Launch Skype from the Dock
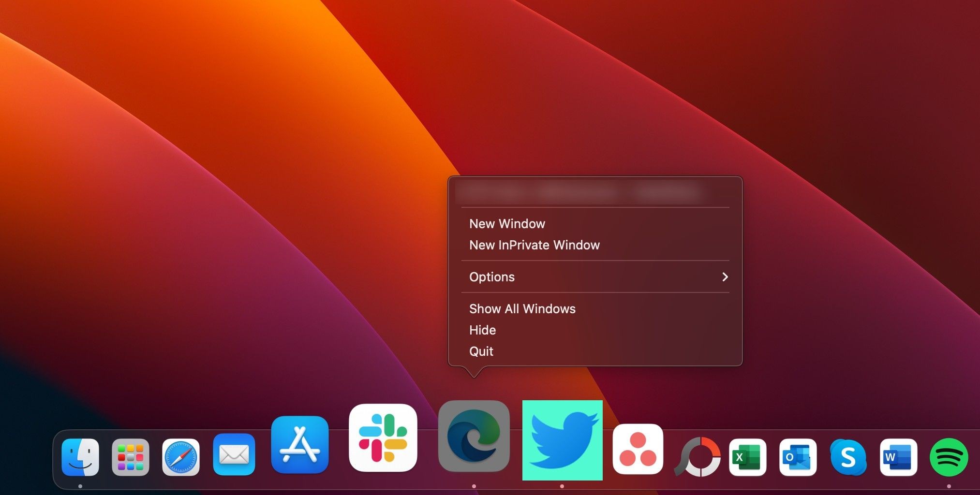The height and width of the screenshot is (495, 980). pyautogui.click(x=848, y=457)
